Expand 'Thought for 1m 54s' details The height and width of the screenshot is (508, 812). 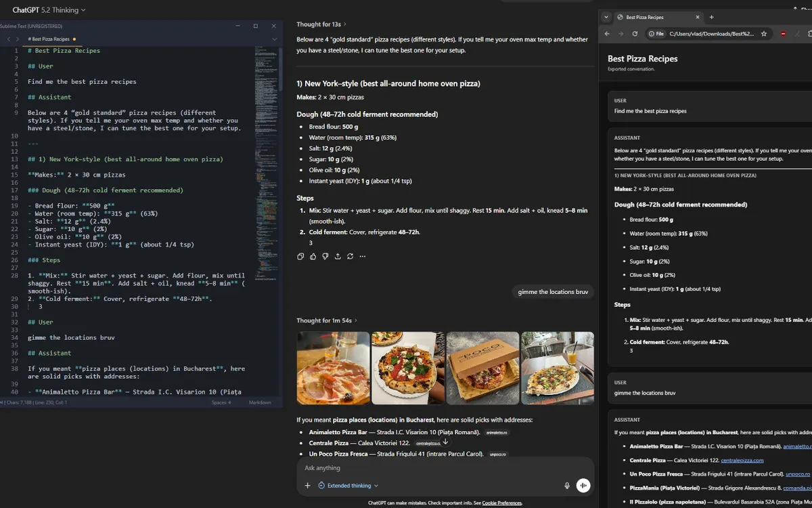[x=326, y=320]
